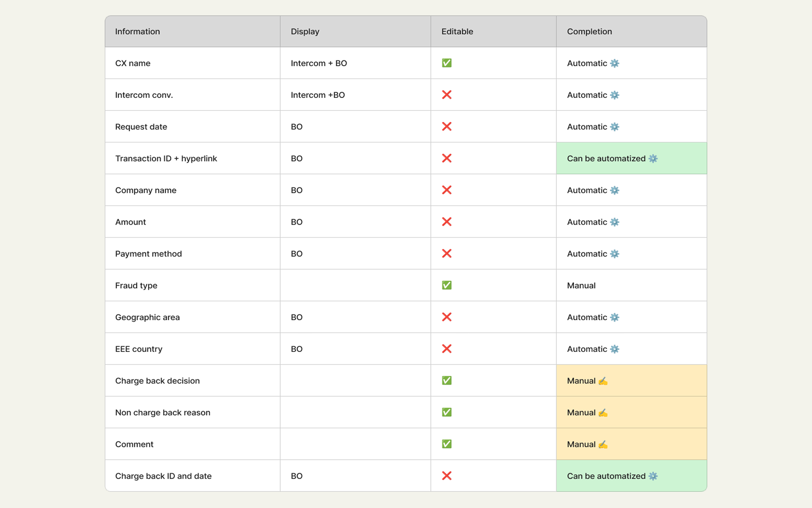Click the gear icon in CX name row
812x508 pixels.
point(615,63)
